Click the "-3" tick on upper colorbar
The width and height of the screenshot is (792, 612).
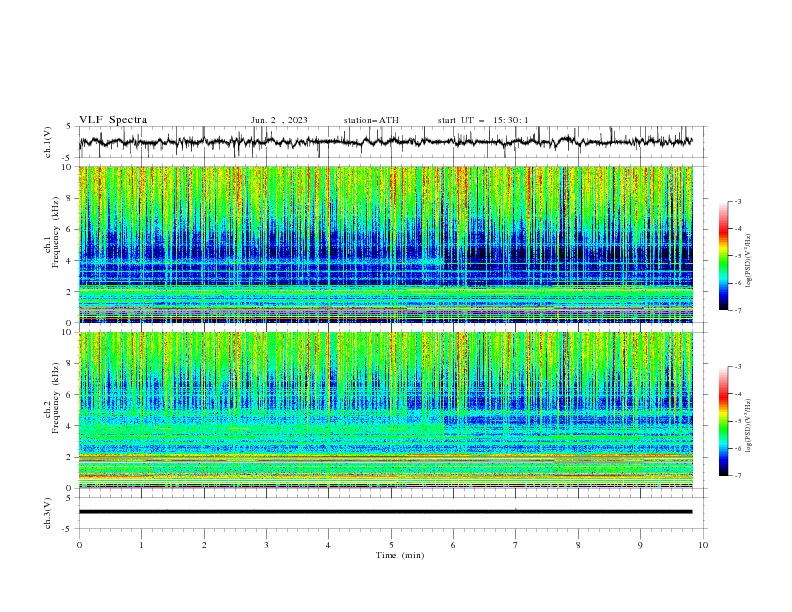click(738, 201)
